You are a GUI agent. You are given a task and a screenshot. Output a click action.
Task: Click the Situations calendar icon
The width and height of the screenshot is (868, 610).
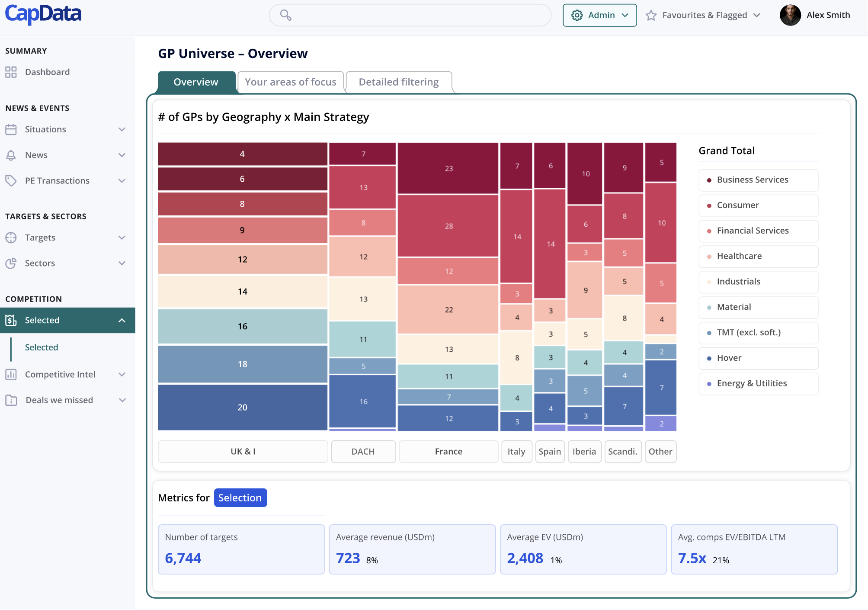pyautogui.click(x=11, y=129)
